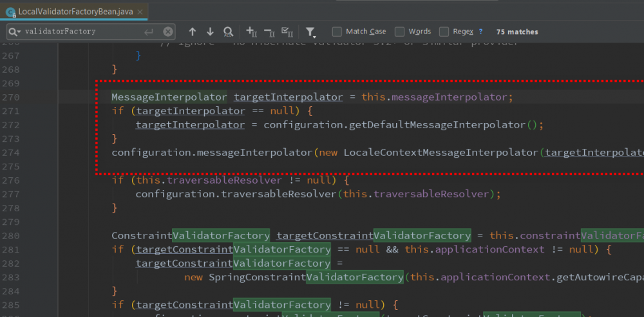The height and width of the screenshot is (317, 644).
Task: Clear the search field text
Action: point(168,32)
